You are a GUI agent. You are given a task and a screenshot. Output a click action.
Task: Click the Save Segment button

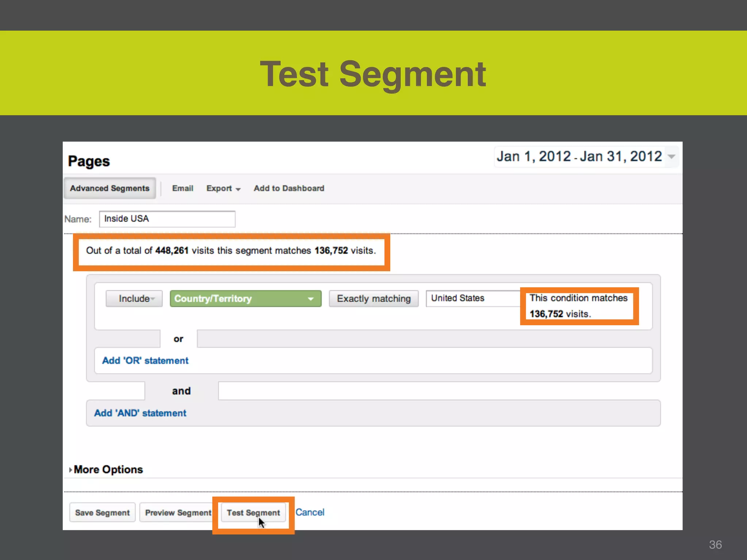pos(102,512)
